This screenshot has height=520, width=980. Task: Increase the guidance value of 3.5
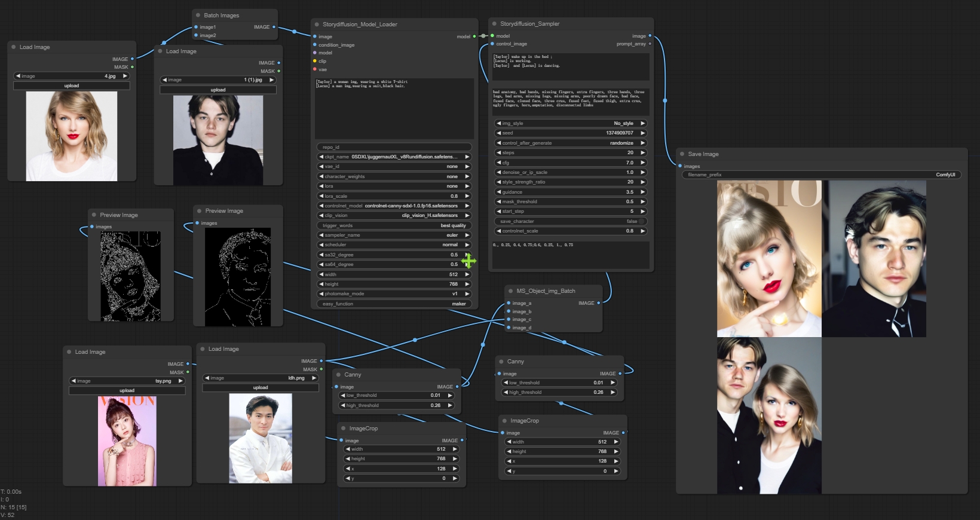(643, 192)
